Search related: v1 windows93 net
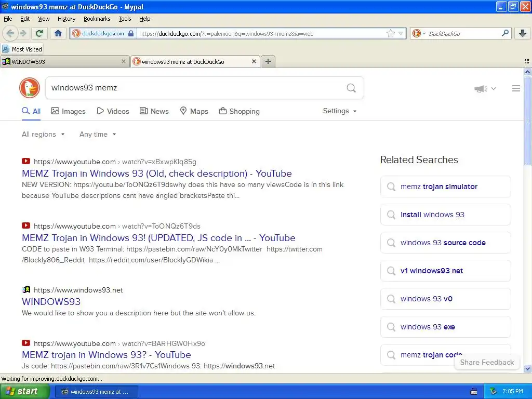This screenshot has width=532, height=399. tap(445, 271)
